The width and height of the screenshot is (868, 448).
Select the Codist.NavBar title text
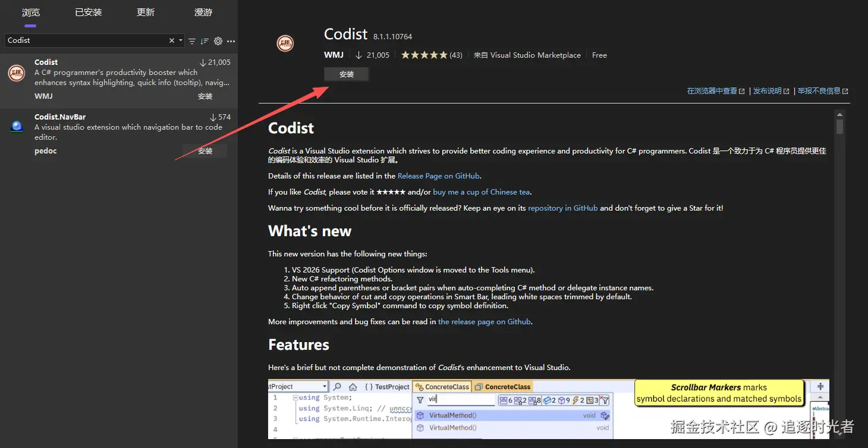tap(60, 117)
